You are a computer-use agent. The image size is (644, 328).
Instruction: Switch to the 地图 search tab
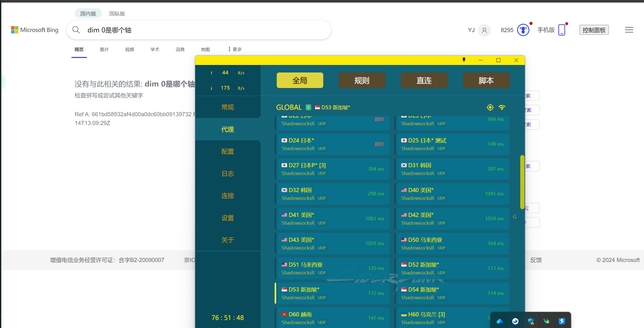point(205,49)
